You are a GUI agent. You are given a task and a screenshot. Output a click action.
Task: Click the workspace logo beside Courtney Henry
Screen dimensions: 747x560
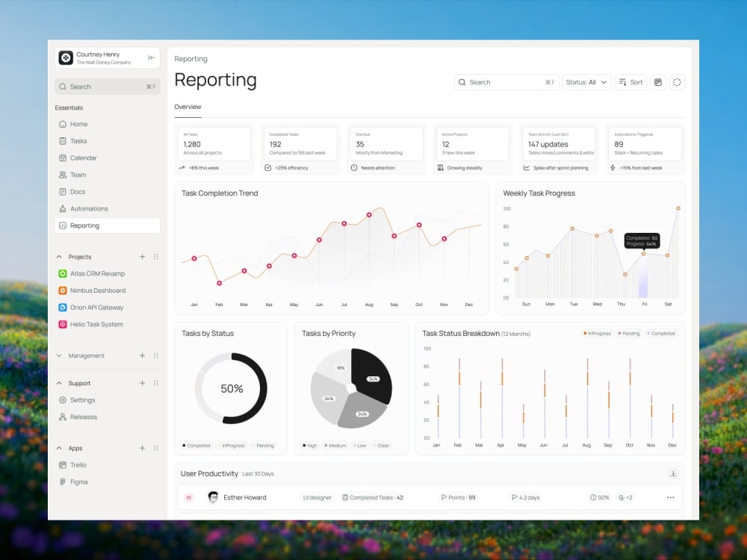tap(66, 57)
